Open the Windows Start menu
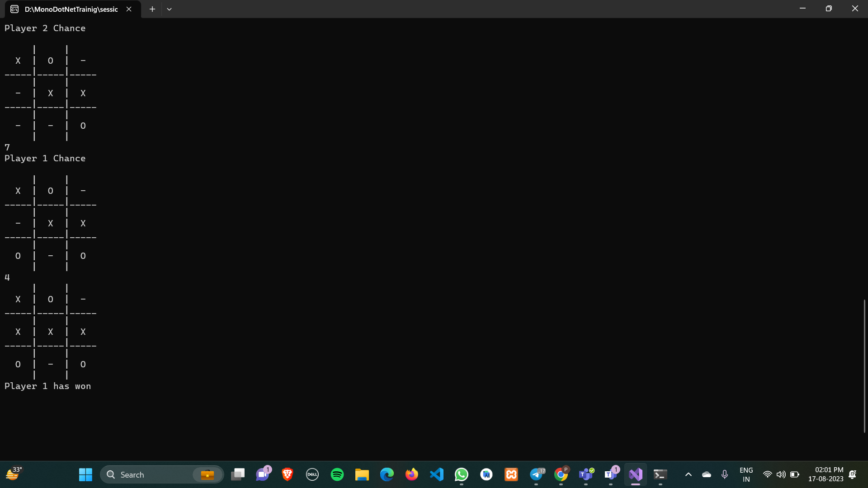The image size is (868, 488). pos(85,474)
